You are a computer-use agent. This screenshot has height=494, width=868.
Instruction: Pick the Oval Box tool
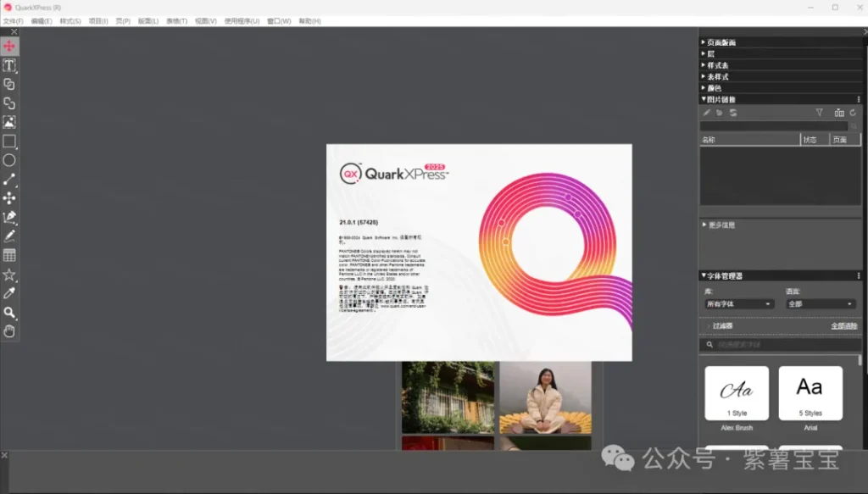tap(9, 160)
